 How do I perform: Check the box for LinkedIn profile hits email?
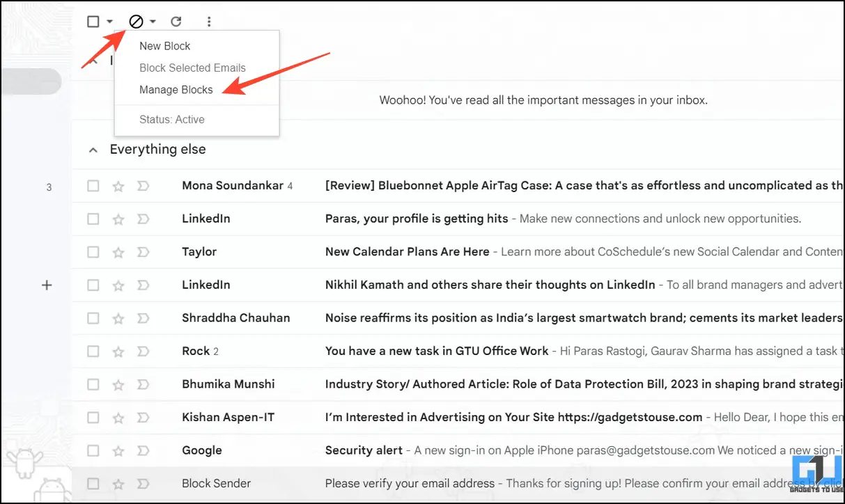tap(93, 219)
